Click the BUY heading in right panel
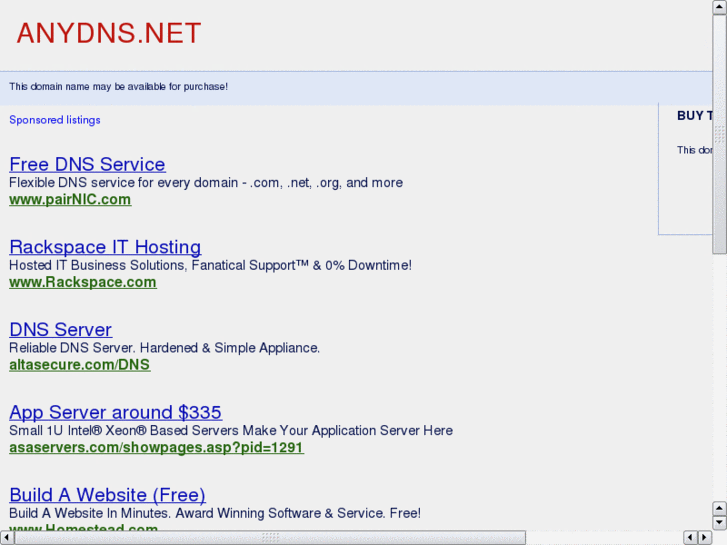The width and height of the screenshot is (727, 545). click(695, 115)
